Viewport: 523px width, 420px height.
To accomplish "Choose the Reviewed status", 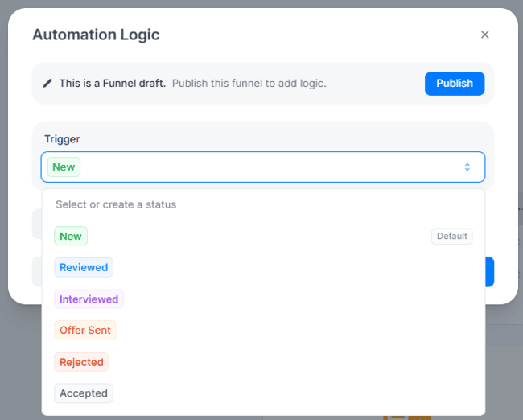I will [84, 267].
